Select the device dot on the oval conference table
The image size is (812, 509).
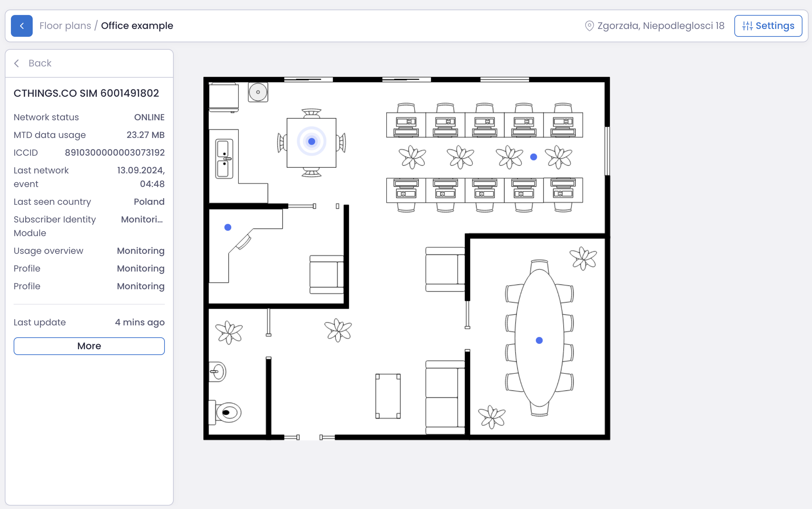click(x=539, y=340)
